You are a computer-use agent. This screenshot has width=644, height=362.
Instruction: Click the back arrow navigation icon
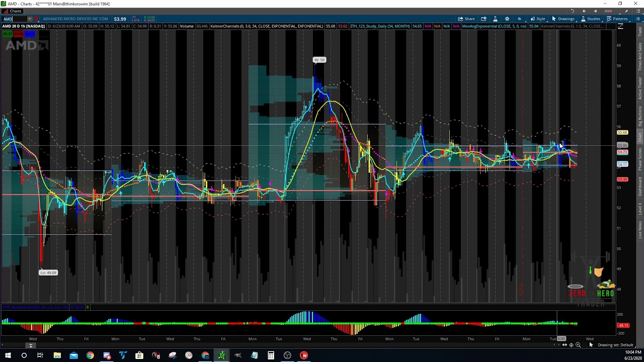coord(584,11)
